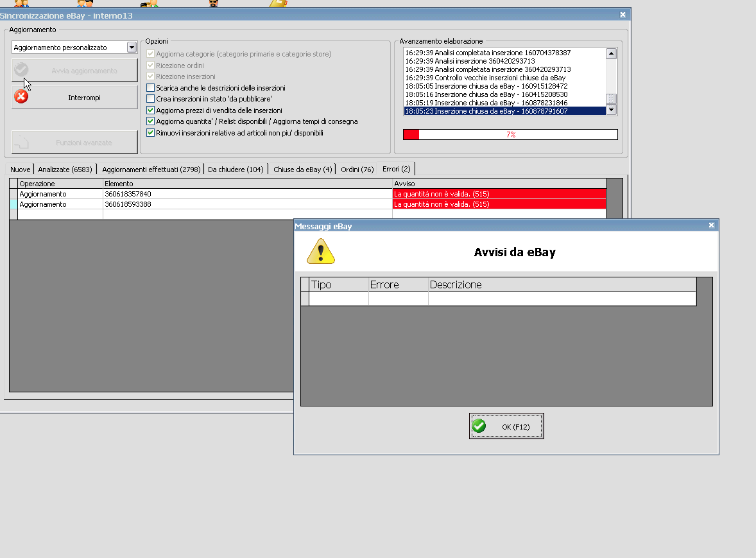Click the red Avviso cell for 360618357840
The height and width of the screenshot is (558, 756).
coord(499,194)
